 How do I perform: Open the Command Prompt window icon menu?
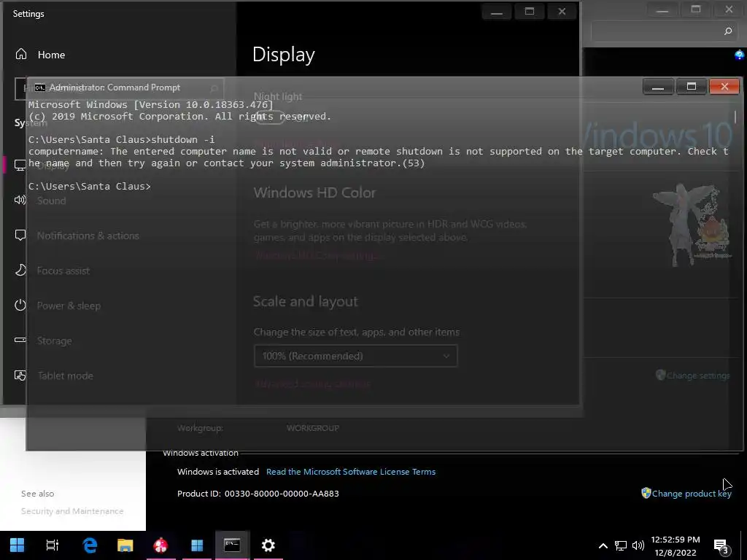click(x=40, y=87)
